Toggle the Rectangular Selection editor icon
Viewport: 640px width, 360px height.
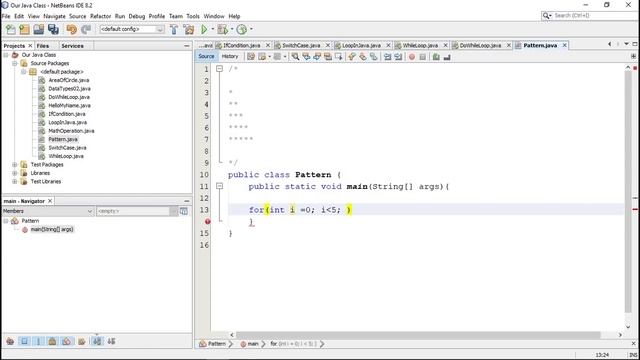tap(338, 57)
